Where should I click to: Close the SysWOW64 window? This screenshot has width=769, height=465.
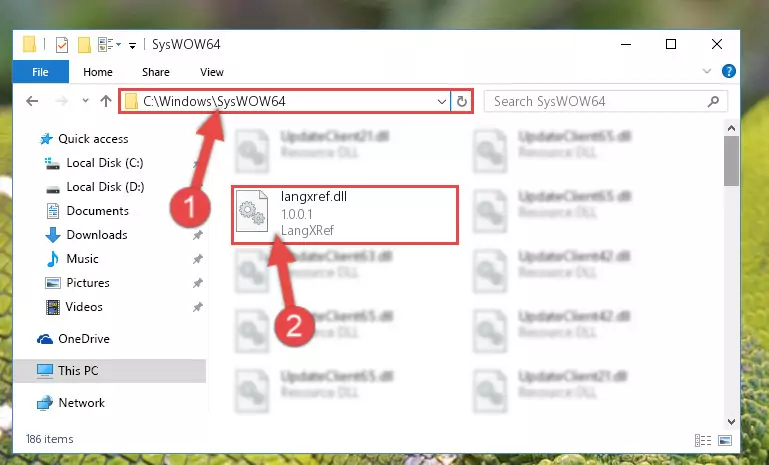pyautogui.click(x=717, y=44)
